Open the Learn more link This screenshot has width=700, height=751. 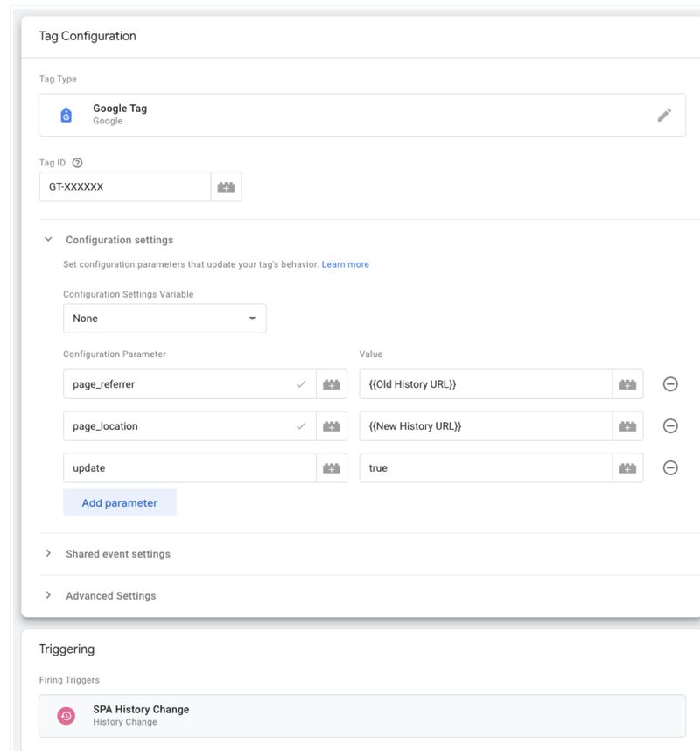tap(345, 264)
